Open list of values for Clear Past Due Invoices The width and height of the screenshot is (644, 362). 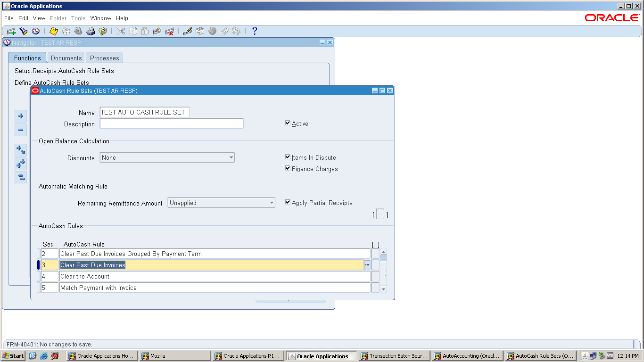point(367,265)
